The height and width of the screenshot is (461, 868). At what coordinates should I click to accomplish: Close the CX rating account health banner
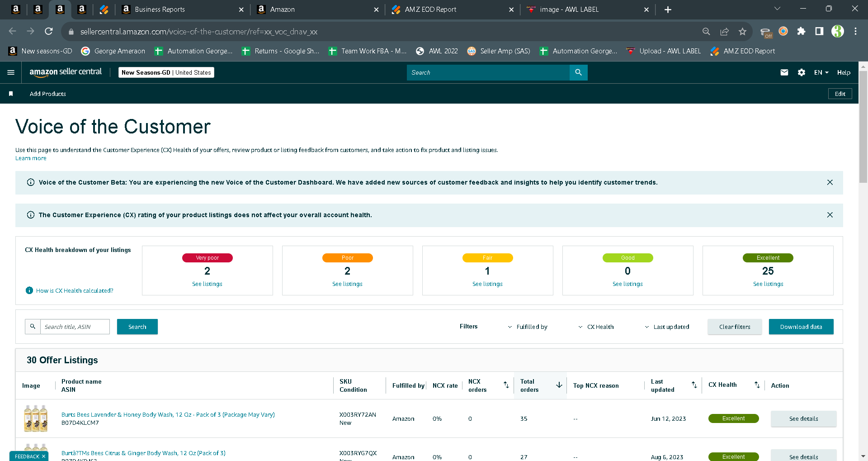[830, 215]
